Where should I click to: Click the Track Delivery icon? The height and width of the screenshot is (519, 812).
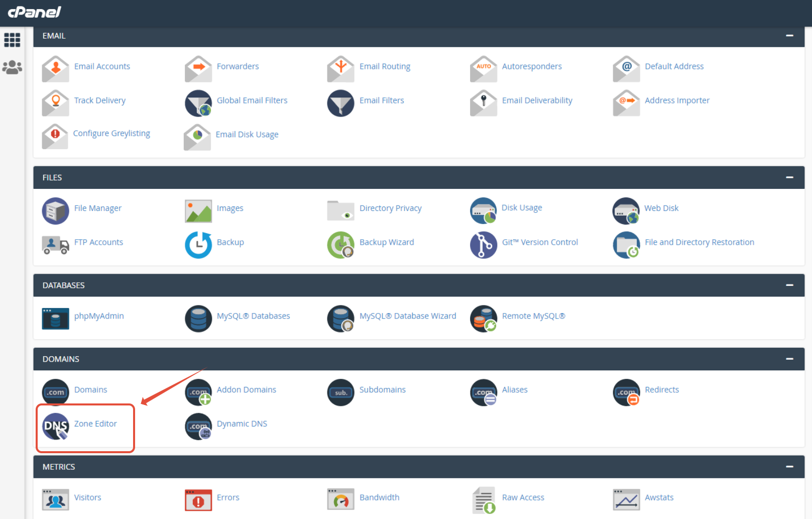[55, 102]
